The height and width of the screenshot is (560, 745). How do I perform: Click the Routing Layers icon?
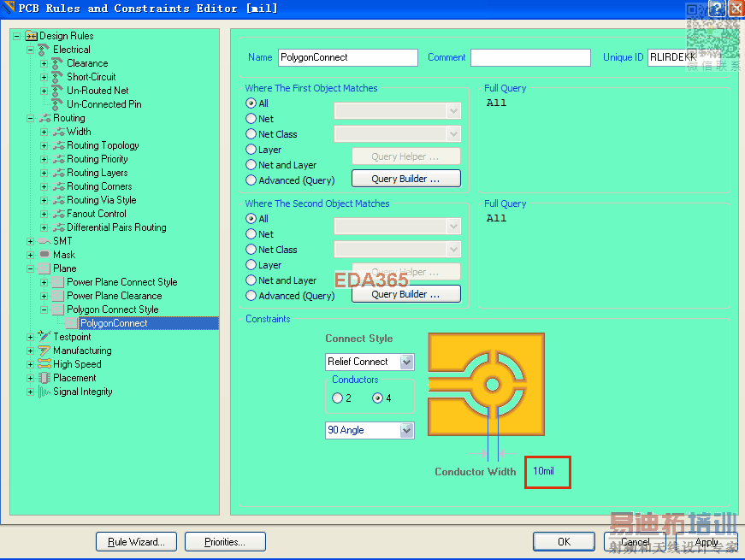[58, 173]
